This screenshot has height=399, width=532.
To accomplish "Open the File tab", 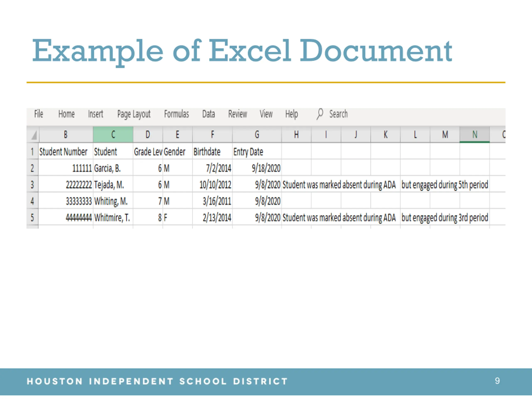I will coord(38,114).
